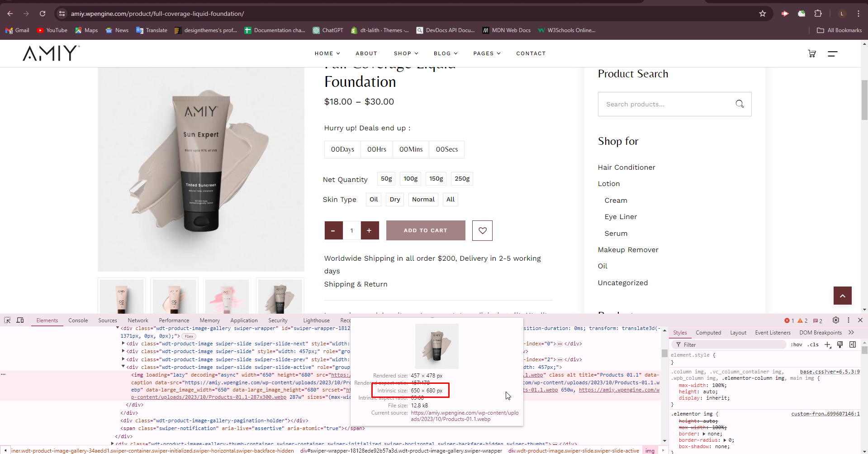Choose Normal skin type

click(x=423, y=200)
